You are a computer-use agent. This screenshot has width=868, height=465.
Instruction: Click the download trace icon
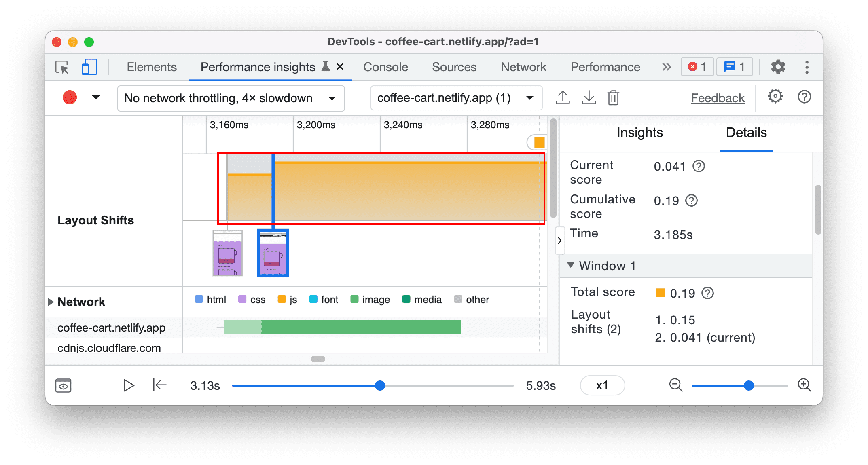click(x=589, y=97)
